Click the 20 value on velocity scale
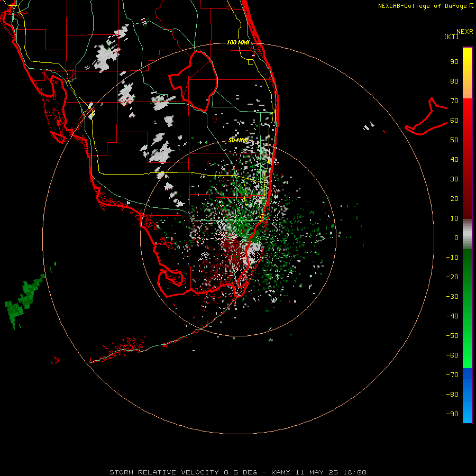Viewport: 476px width, 476px height. tap(454, 199)
